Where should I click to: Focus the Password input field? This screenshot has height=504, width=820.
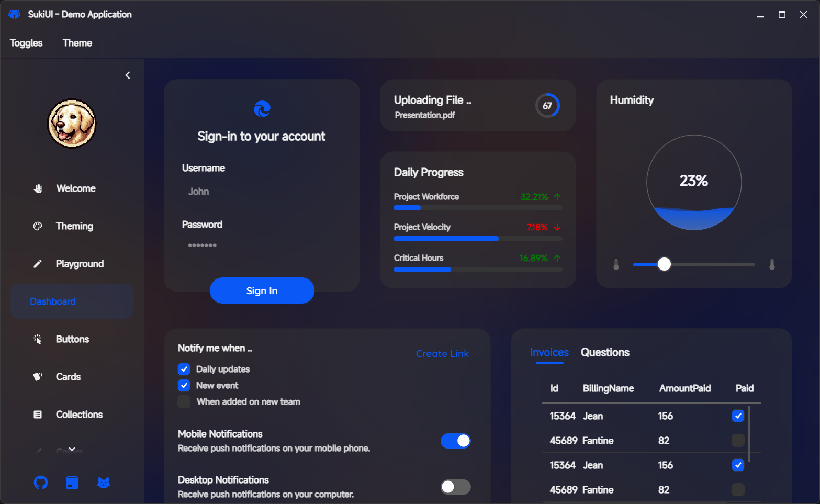tap(262, 245)
